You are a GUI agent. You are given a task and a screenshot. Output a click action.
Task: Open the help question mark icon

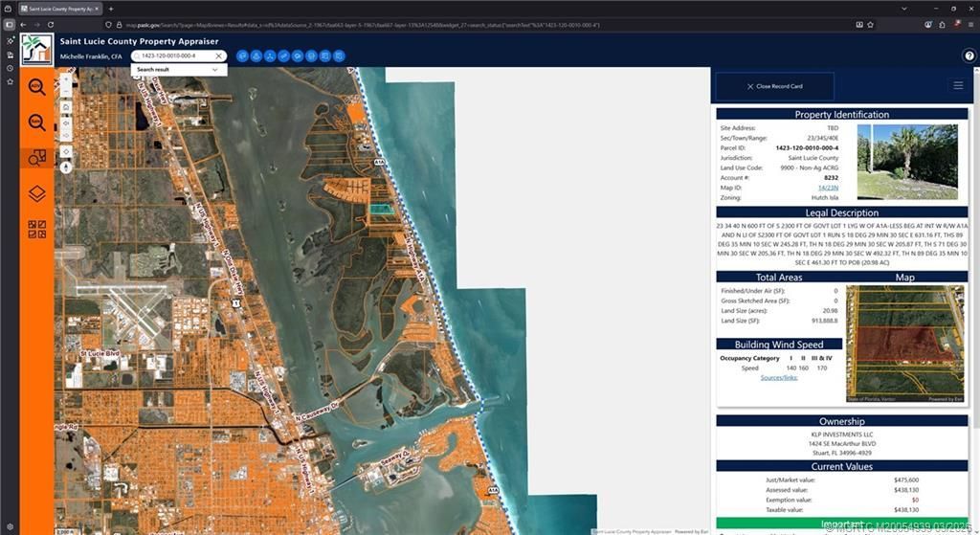pos(969,56)
